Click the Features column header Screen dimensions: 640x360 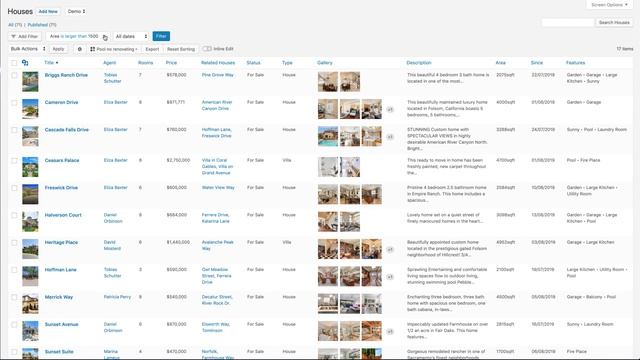(x=576, y=63)
